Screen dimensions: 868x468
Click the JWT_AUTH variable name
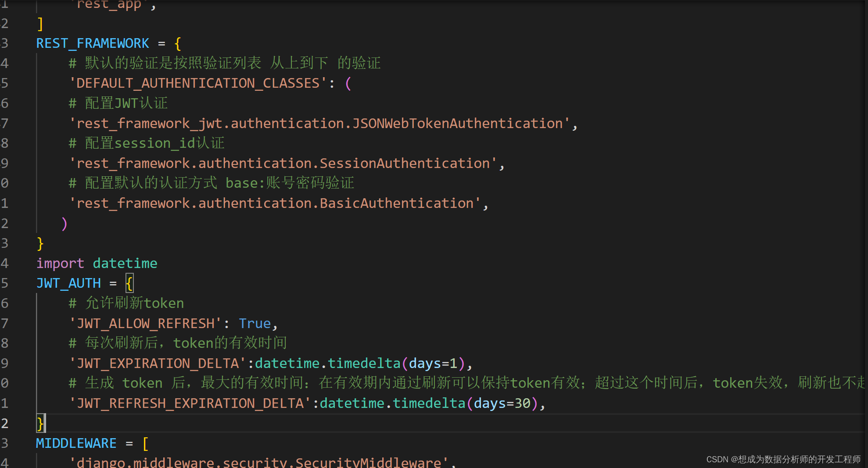click(x=68, y=283)
